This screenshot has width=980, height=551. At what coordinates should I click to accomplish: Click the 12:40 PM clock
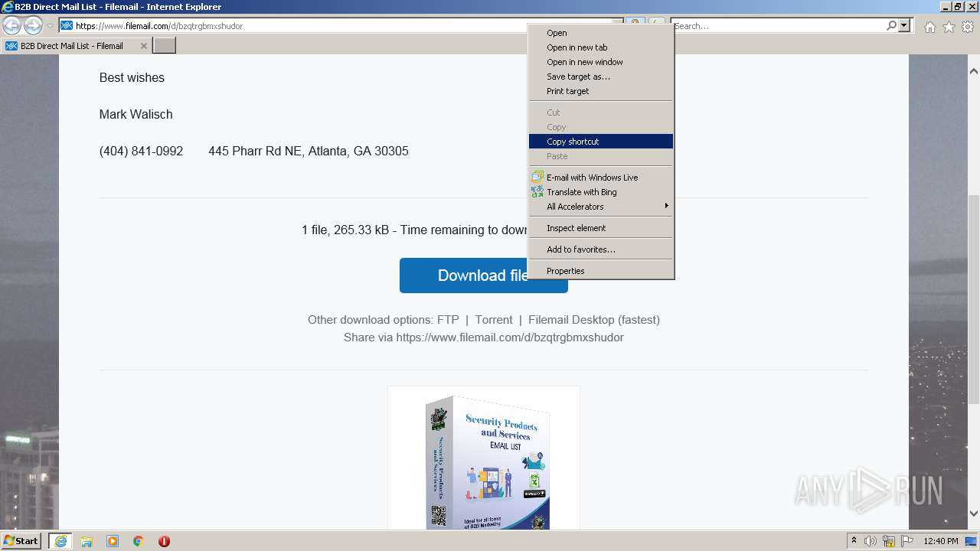pos(940,541)
